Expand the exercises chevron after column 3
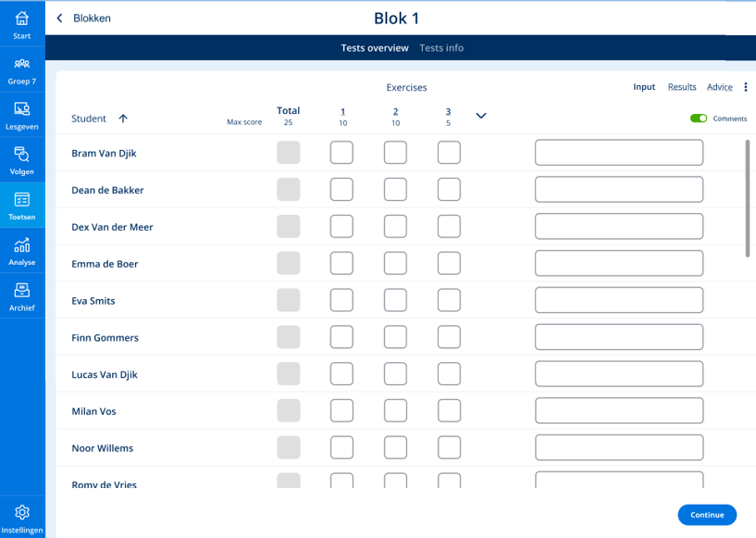Image resolution: width=756 pixels, height=538 pixels. pos(480,116)
